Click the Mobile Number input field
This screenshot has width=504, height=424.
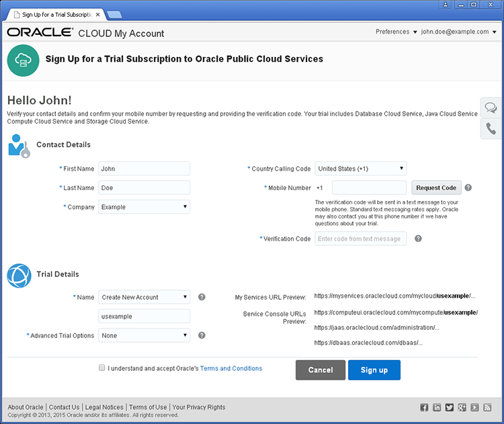(369, 187)
